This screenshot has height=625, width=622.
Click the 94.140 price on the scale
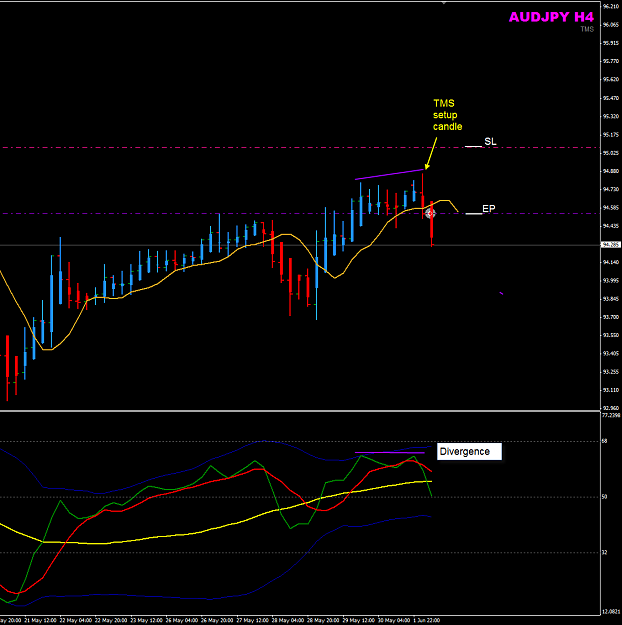click(x=610, y=262)
